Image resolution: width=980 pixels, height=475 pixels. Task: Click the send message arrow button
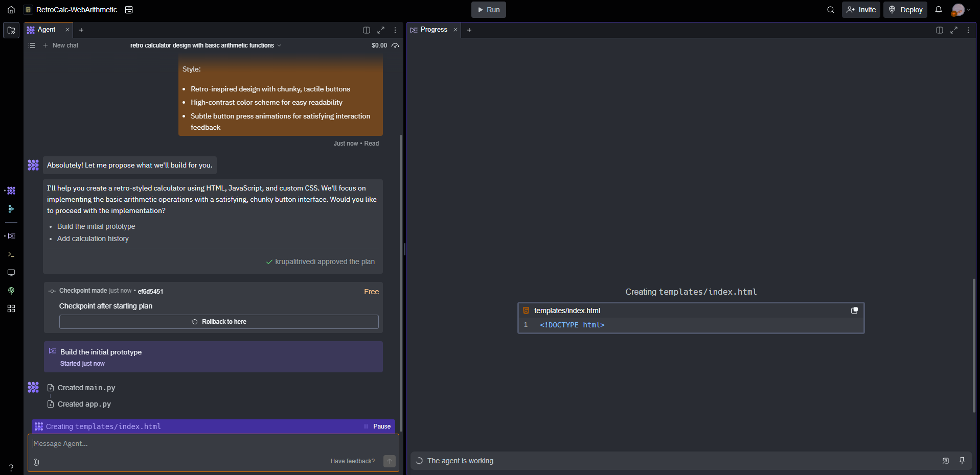pyautogui.click(x=390, y=461)
